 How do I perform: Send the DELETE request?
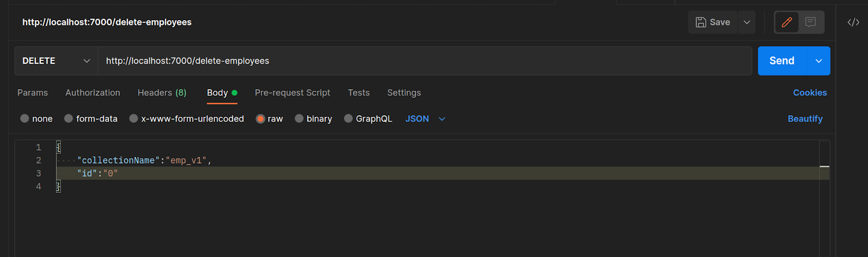782,61
